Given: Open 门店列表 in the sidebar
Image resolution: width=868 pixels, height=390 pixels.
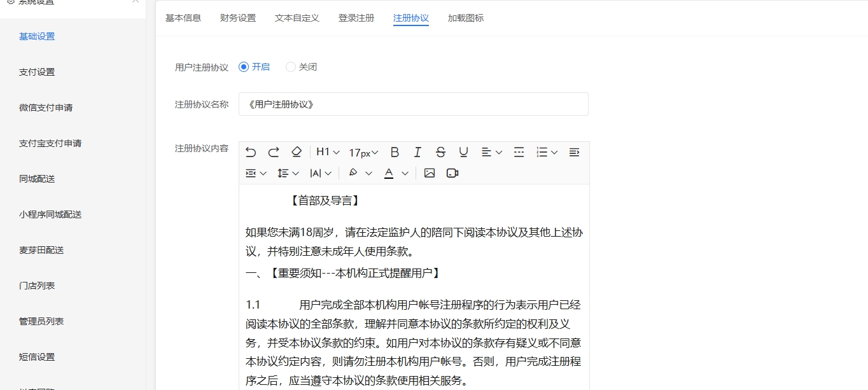Looking at the screenshot, I should 37,286.
